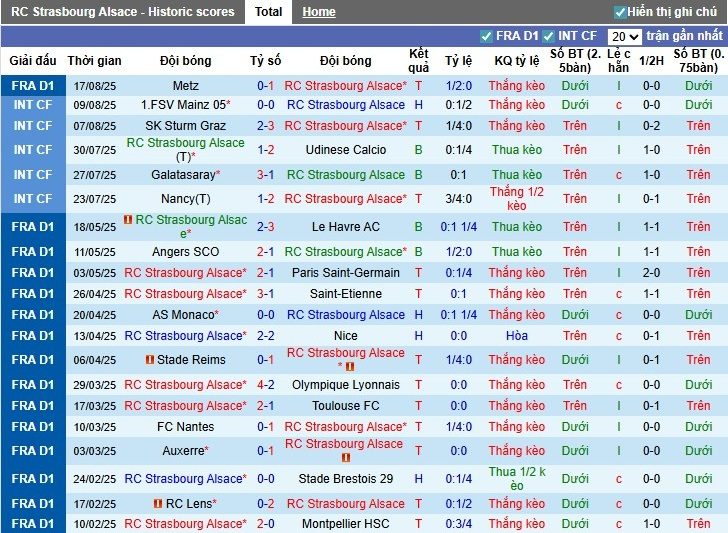Select the KQ tỷ lệ column header
Screen dimensions: 728x533
click(x=517, y=61)
